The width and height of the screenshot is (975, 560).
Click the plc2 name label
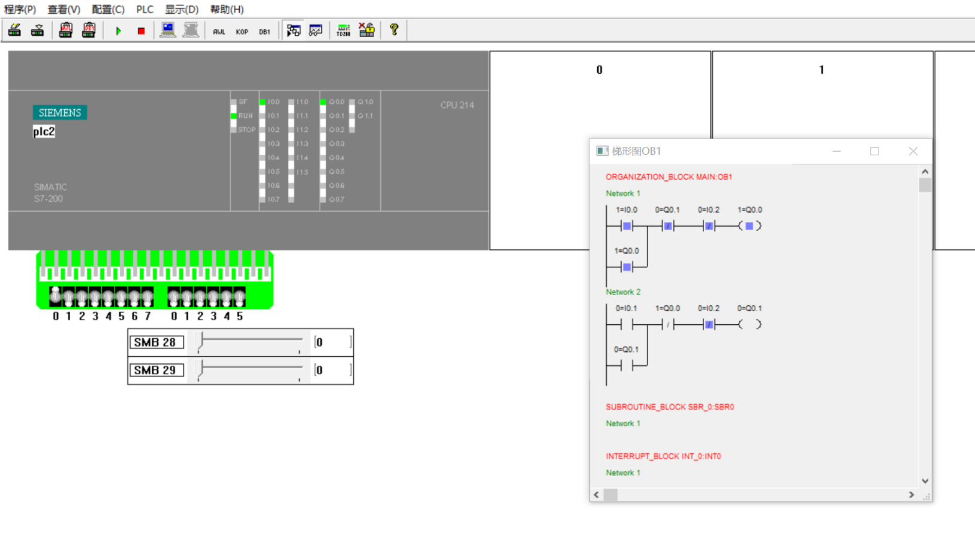pos(44,131)
